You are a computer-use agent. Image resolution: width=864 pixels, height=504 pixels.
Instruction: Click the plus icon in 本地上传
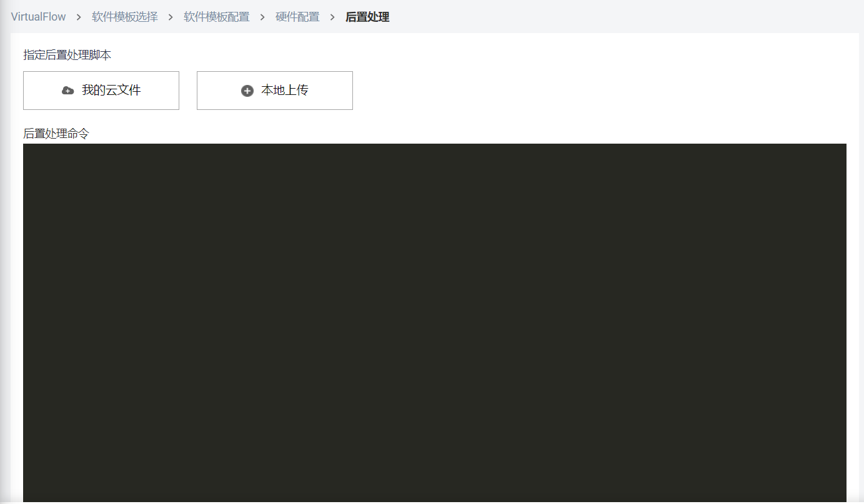click(247, 91)
